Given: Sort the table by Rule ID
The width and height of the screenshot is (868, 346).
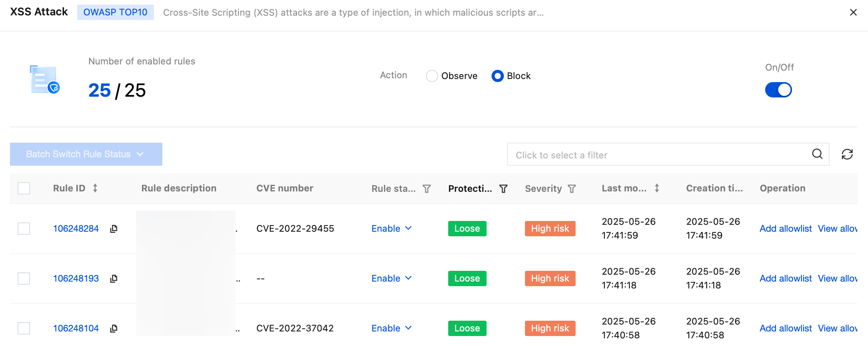Looking at the screenshot, I should tap(95, 188).
